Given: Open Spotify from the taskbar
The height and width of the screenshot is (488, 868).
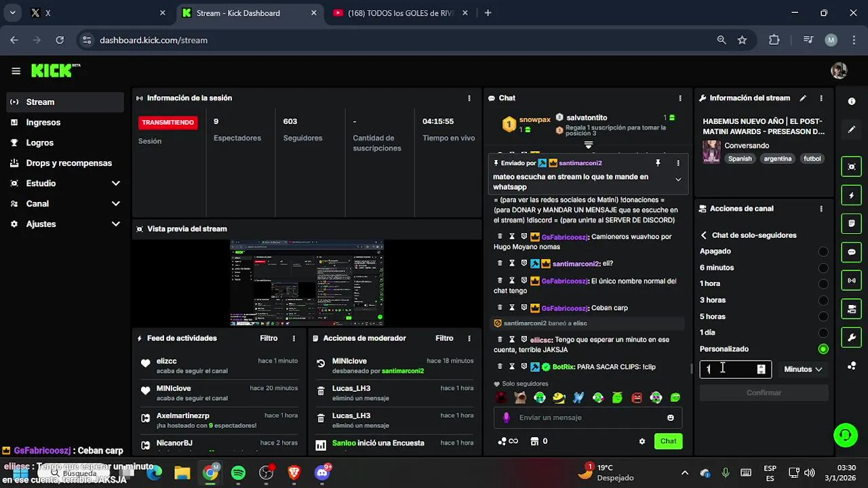Looking at the screenshot, I should coord(238,473).
